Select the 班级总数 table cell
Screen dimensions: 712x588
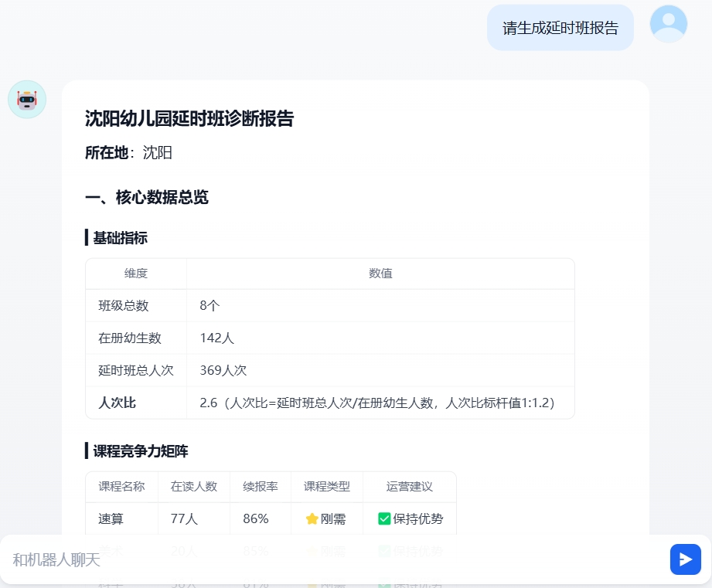123,305
